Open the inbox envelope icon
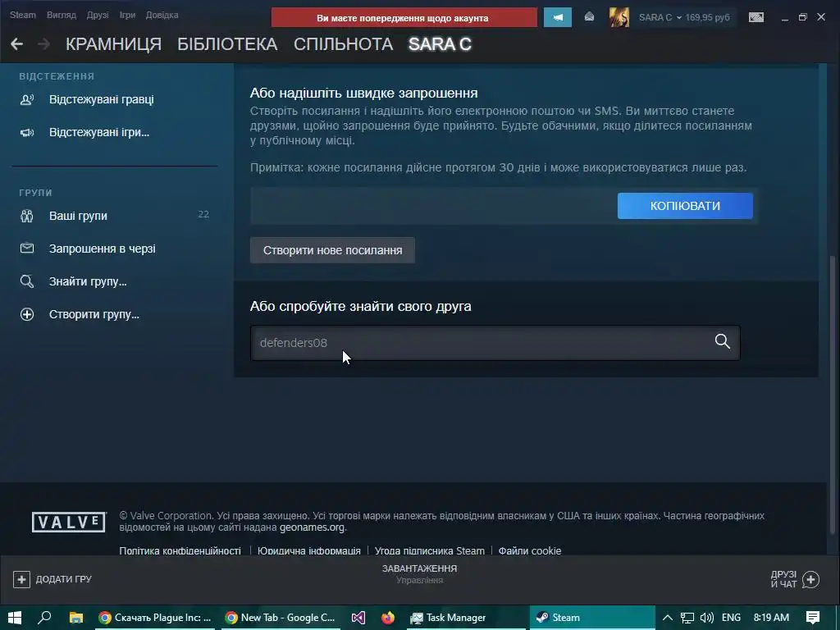The image size is (840, 630). (589, 17)
